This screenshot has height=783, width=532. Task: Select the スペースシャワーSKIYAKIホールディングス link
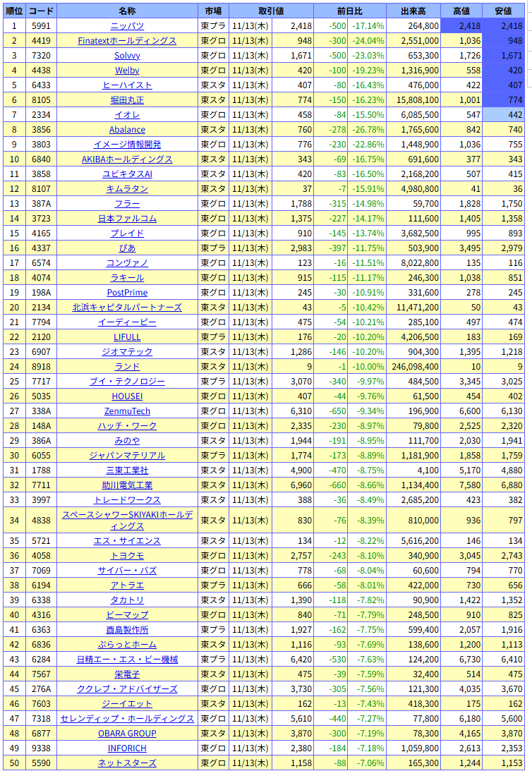[x=127, y=521]
